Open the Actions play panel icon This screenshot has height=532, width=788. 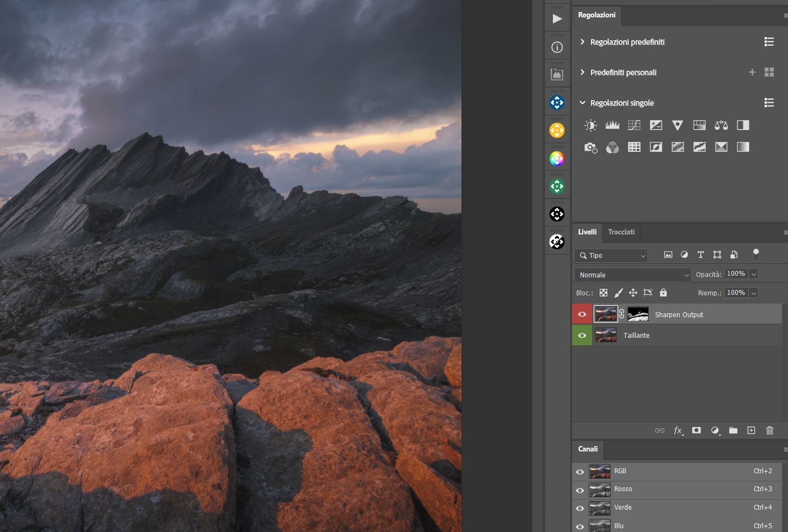[557, 19]
